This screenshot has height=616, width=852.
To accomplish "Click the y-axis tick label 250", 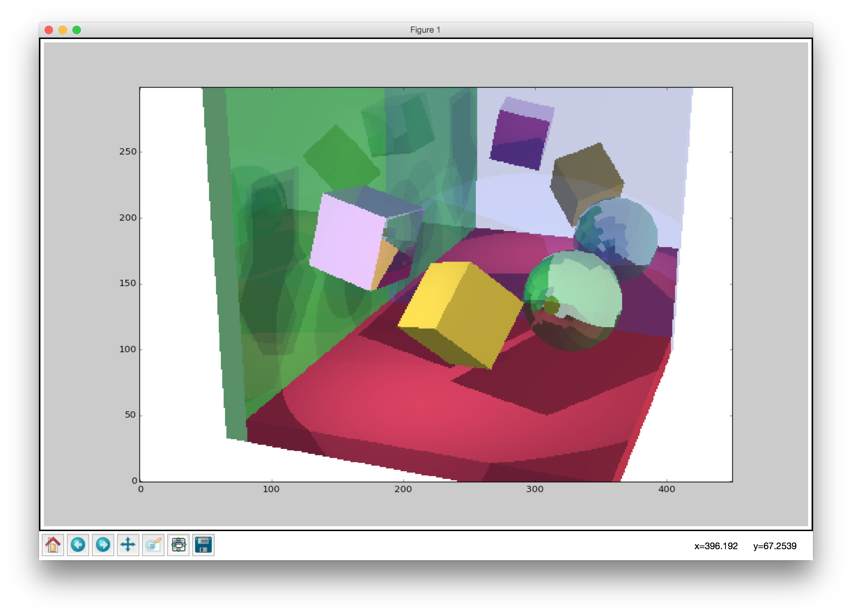I will tap(128, 152).
